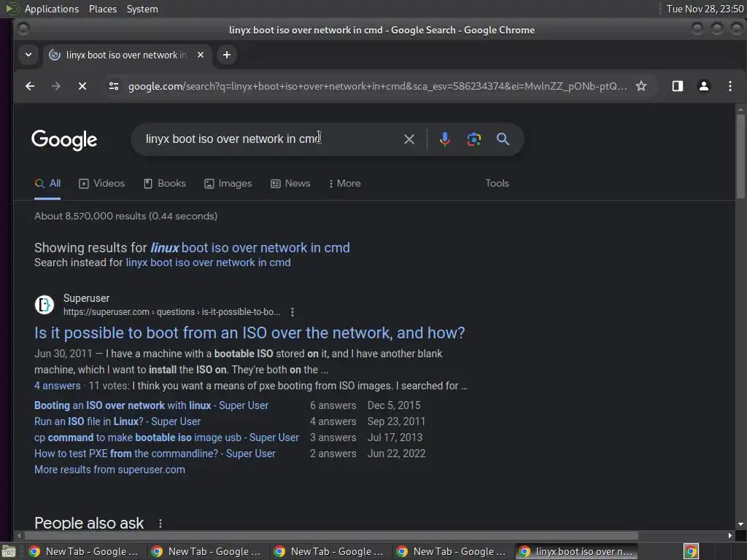Click the clock showing Tue Nov 28
This screenshot has width=747, height=560.
[x=705, y=9]
